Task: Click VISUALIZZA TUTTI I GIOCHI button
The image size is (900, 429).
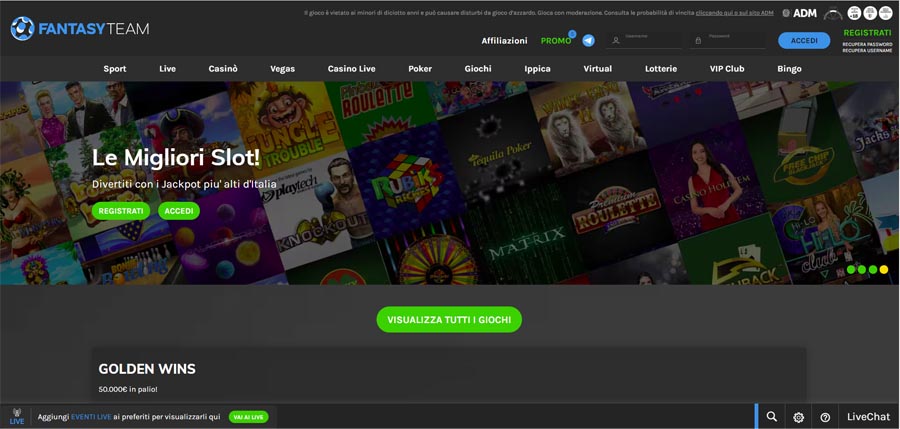Action: click(449, 320)
